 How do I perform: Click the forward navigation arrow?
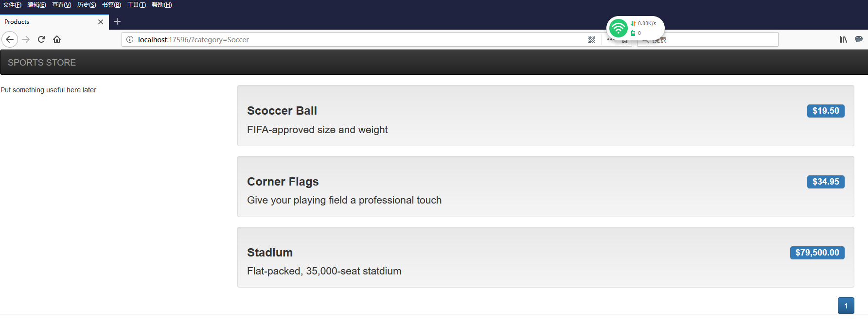tap(26, 39)
